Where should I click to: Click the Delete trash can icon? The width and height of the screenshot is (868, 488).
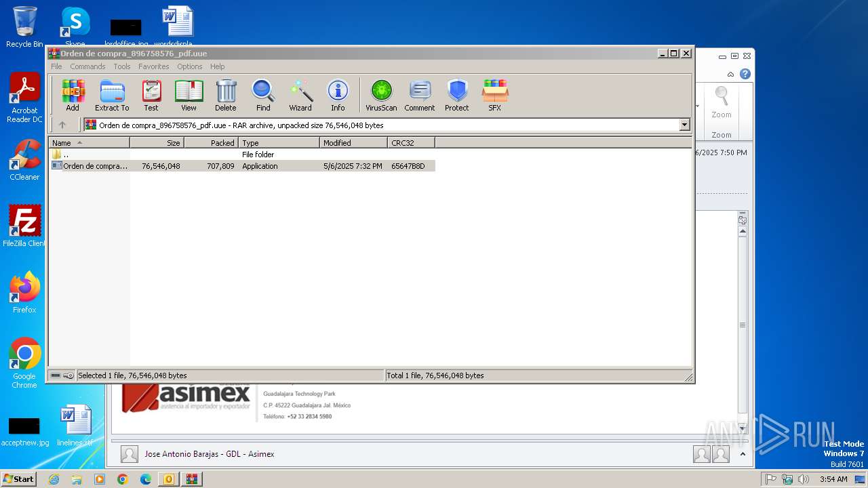click(226, 95)
